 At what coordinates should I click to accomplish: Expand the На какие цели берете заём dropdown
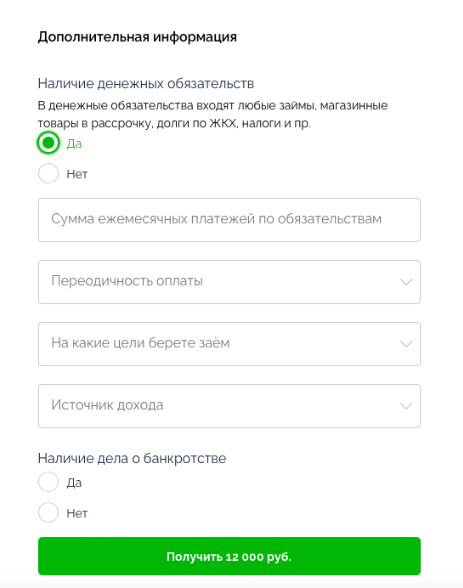click(x=229, y=344)
